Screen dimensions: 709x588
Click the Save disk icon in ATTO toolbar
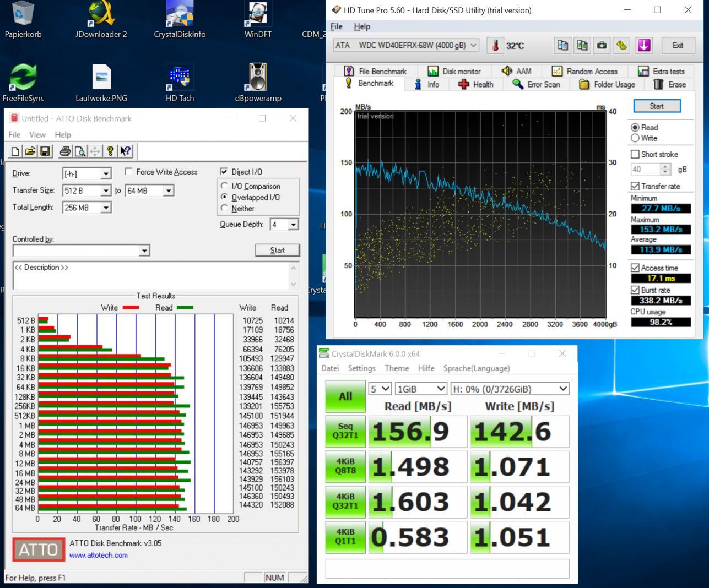pyautogui.click(x=45, y=151)
